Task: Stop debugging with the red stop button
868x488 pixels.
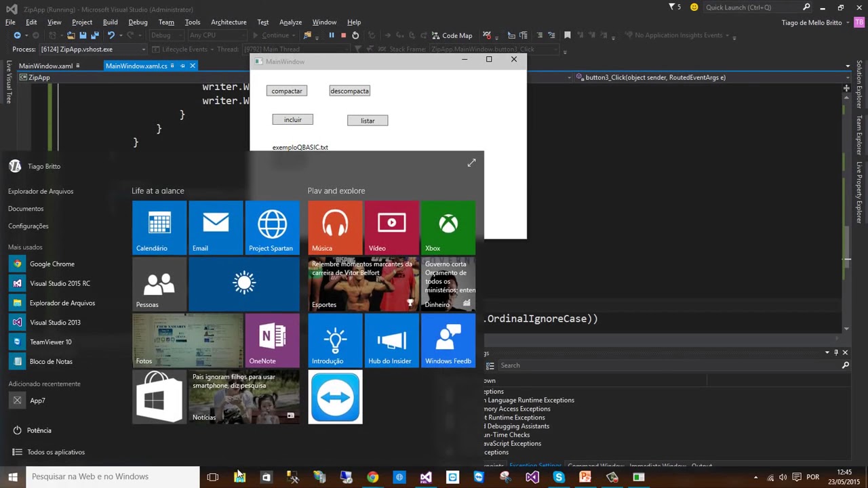Action: click(x=343, y=35)
